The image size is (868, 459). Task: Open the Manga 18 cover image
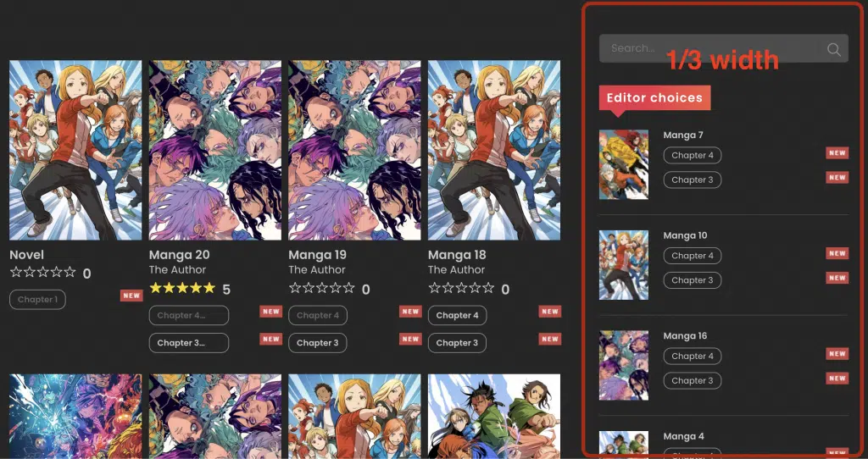click(494, 150)
